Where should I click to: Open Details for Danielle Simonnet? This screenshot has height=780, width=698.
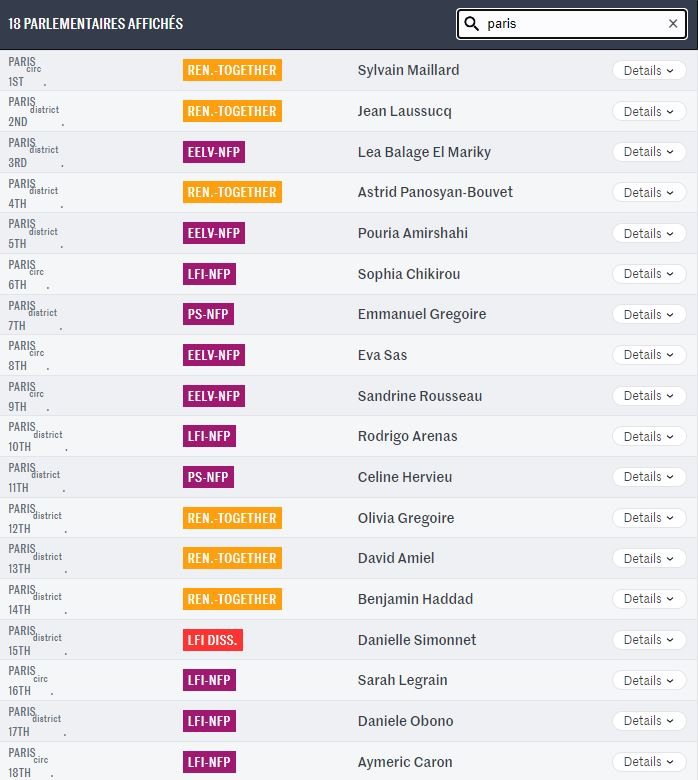coord(649,639)
